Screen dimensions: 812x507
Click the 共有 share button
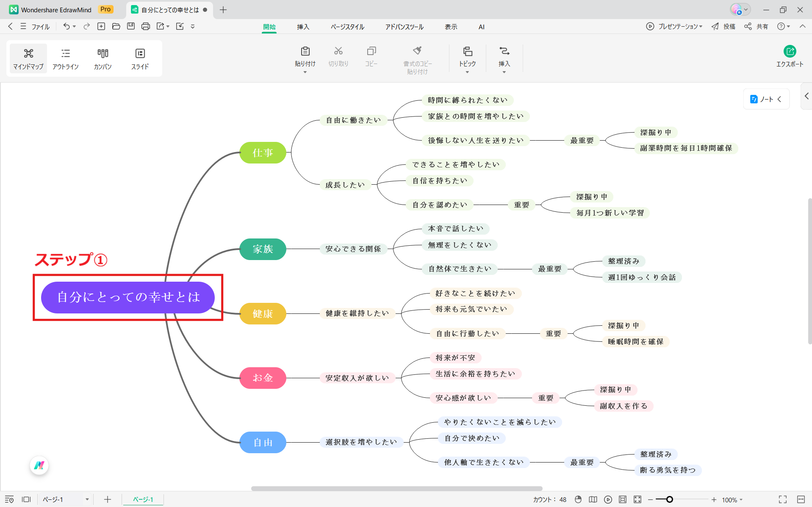point(757,26)
